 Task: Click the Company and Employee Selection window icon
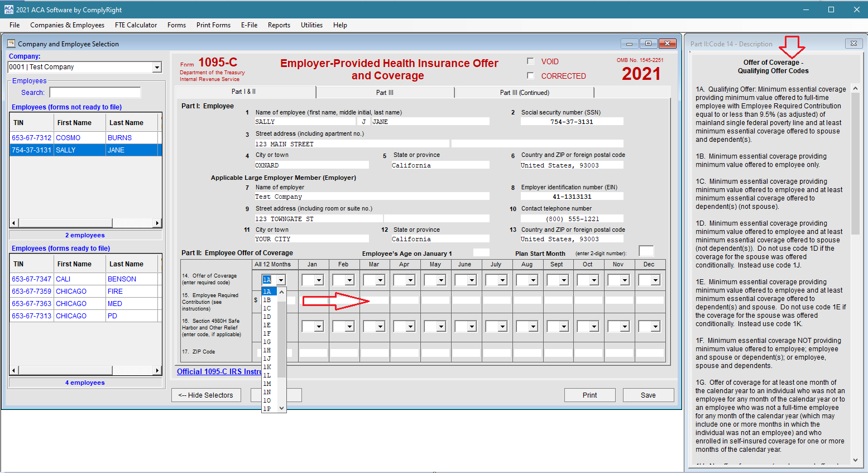(11, 44)
